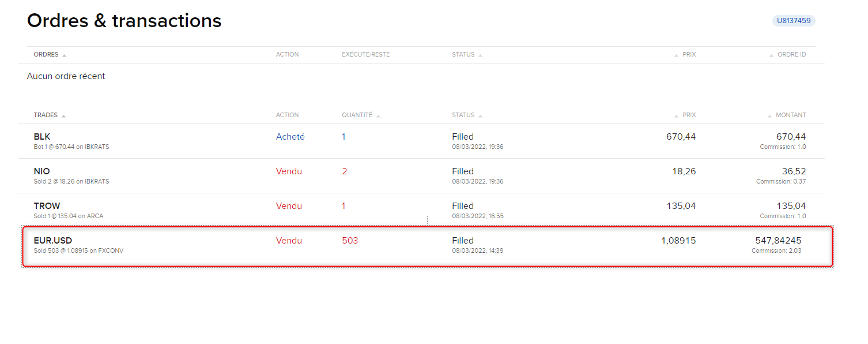
Task: Click sort arrow next to MONTANT header
Action: point(769,116)
